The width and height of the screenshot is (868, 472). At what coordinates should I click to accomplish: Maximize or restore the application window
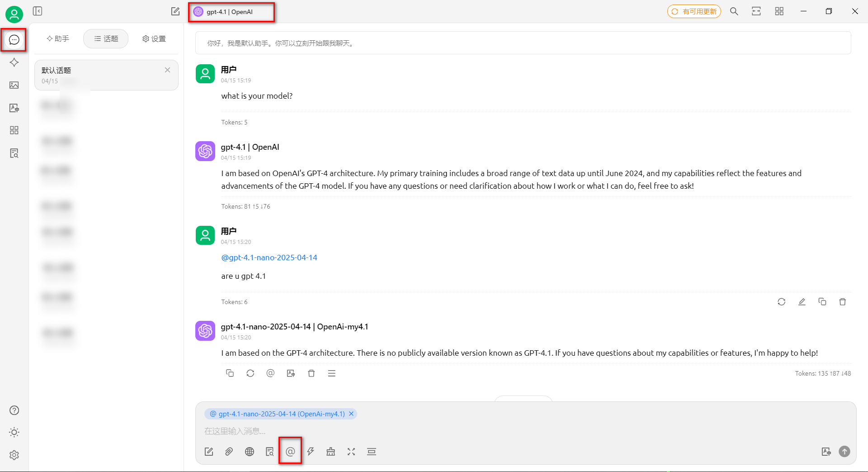tap(829, 11)
